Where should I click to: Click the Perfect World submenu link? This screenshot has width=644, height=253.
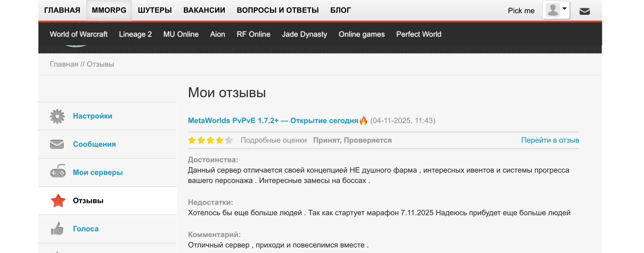419,34
